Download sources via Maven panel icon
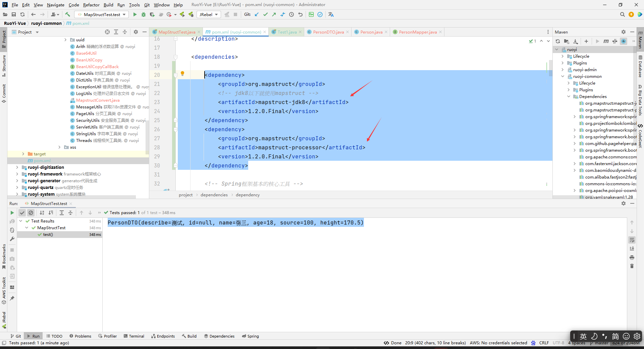This screenshot has width=644, height=349. tap(576, 41)
